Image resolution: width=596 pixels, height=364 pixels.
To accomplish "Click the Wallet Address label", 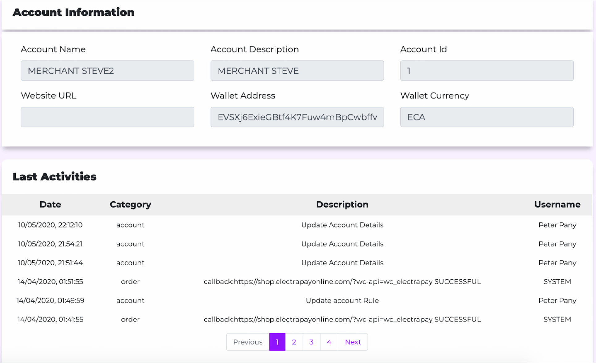I will 243,95.
